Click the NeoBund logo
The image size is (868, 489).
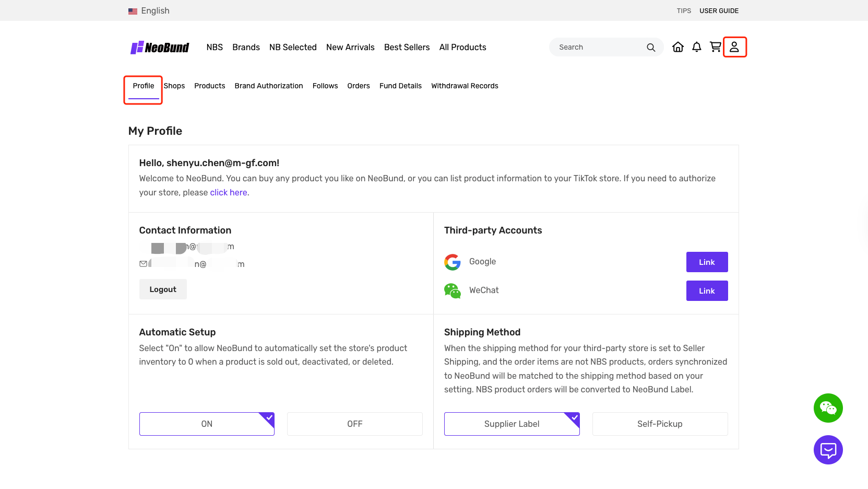[160, 48]
